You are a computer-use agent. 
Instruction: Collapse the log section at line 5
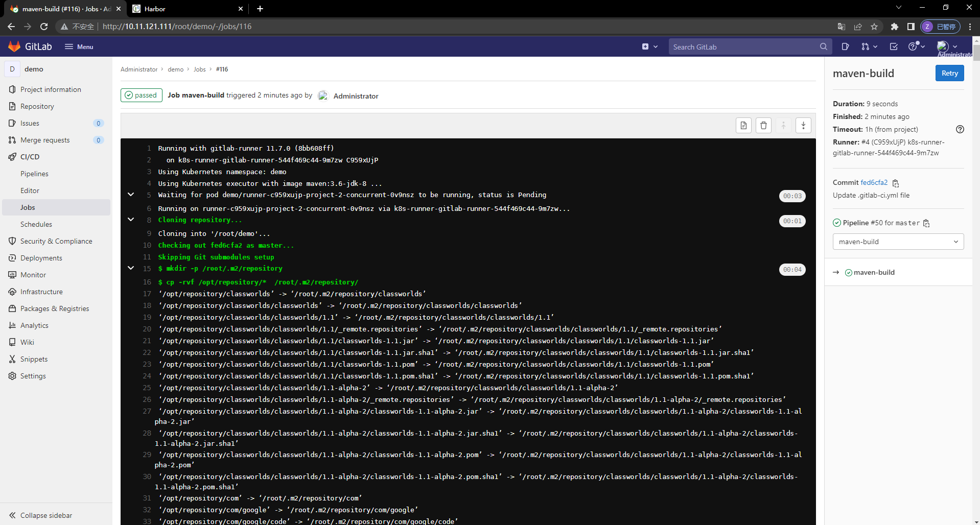(131, 195)
